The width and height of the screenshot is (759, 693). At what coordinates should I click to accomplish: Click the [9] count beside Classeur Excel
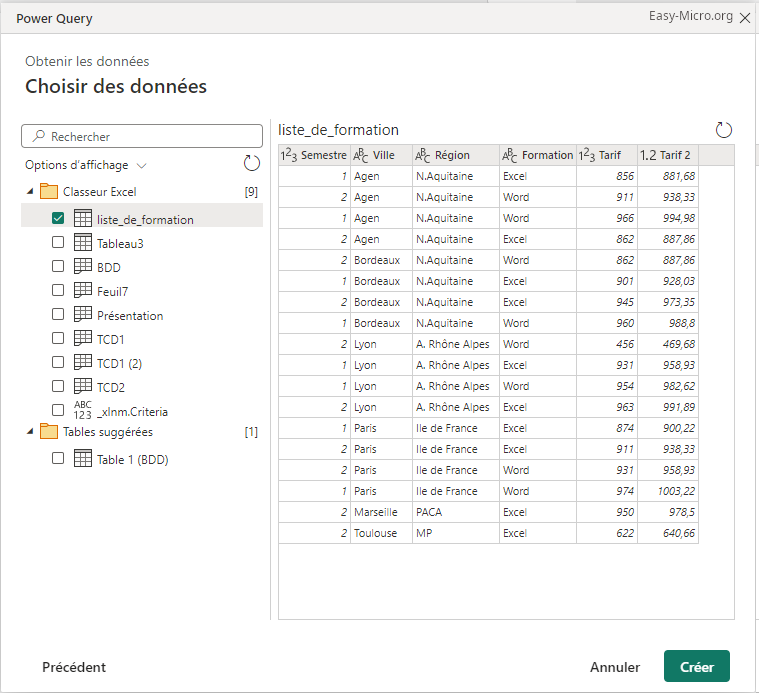[251, 192]
